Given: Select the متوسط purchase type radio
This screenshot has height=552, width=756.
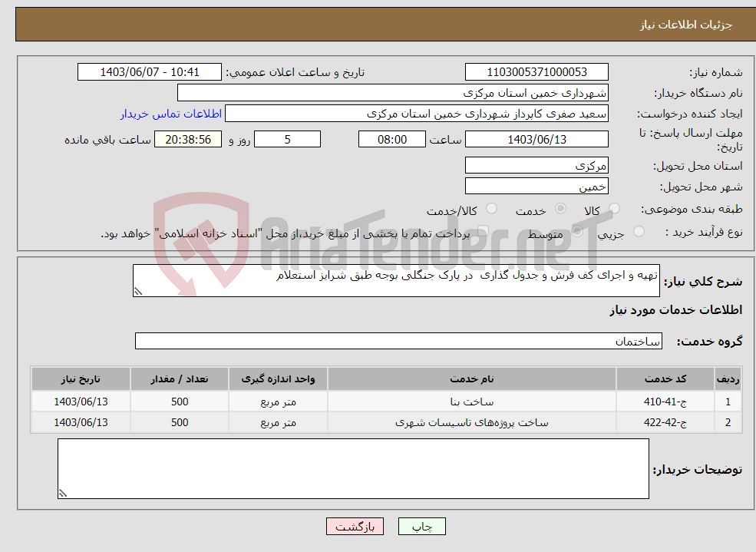Looking at the screenshot, I should click(577, 231).
